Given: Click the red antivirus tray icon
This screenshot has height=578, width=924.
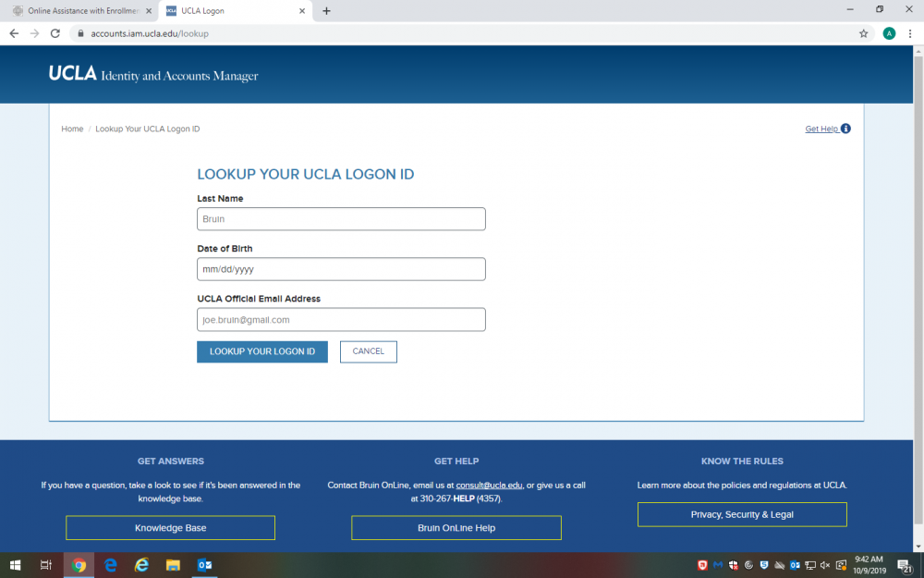Looking at the screenshot, I should pyautogui.click(x=702, y=565).
